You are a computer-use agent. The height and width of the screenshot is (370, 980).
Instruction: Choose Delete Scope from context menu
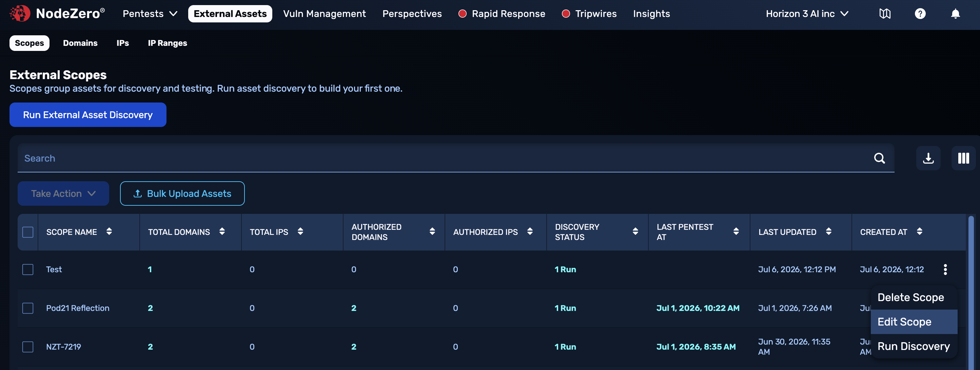914,297
